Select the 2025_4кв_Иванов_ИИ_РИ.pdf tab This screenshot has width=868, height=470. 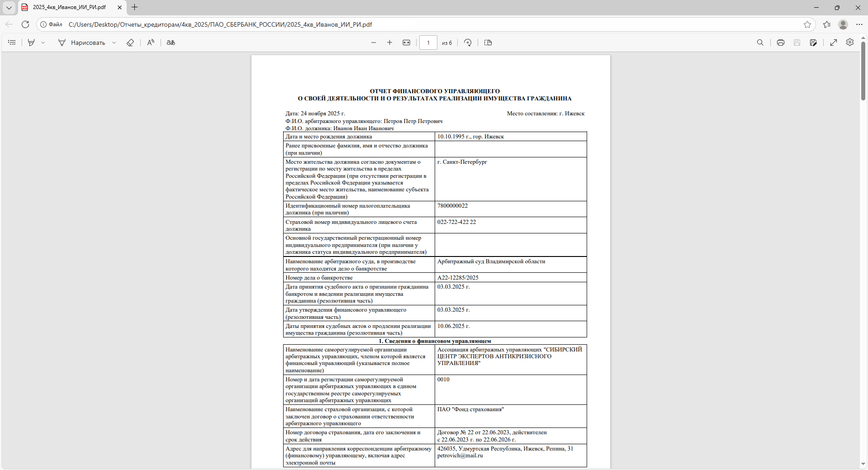coord(69,7)
